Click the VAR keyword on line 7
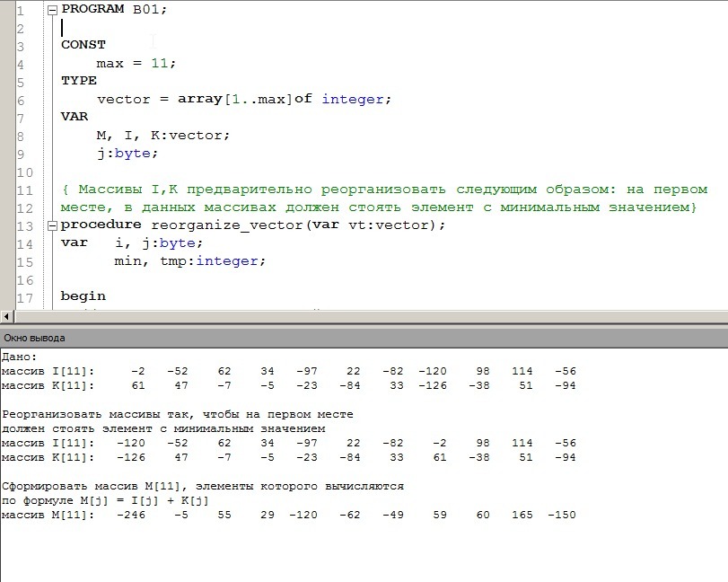 point(74,117)
